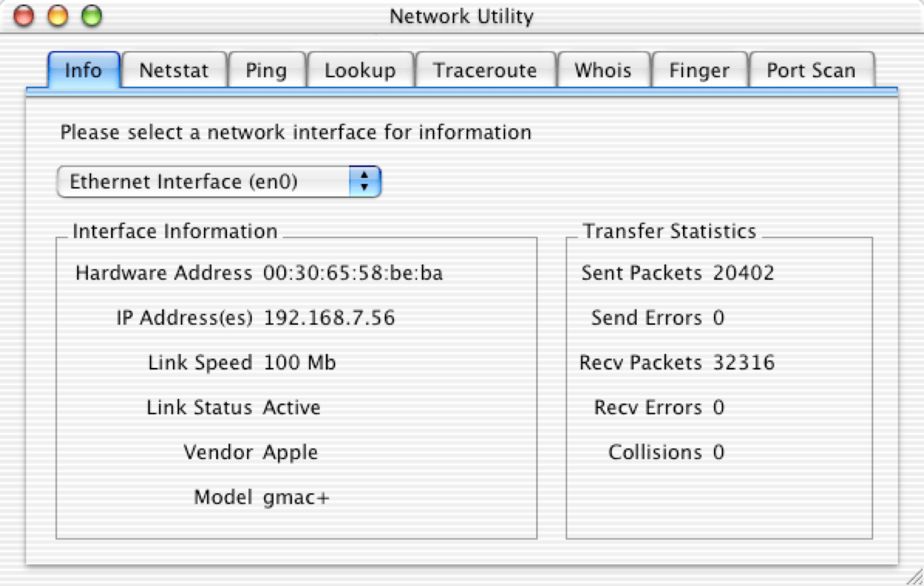Switch to the Netstat tab
Viewport: 924px width, 586px height.
(x=174, y=70)
